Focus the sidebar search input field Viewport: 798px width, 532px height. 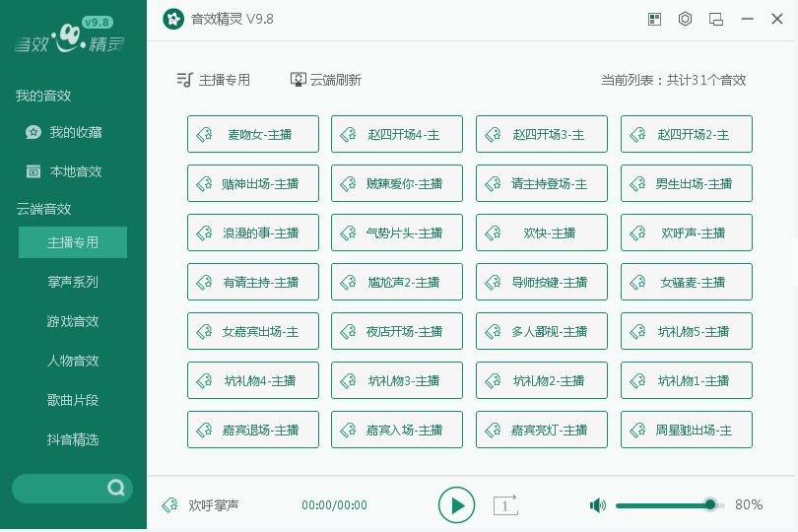(x=72, y=489)
